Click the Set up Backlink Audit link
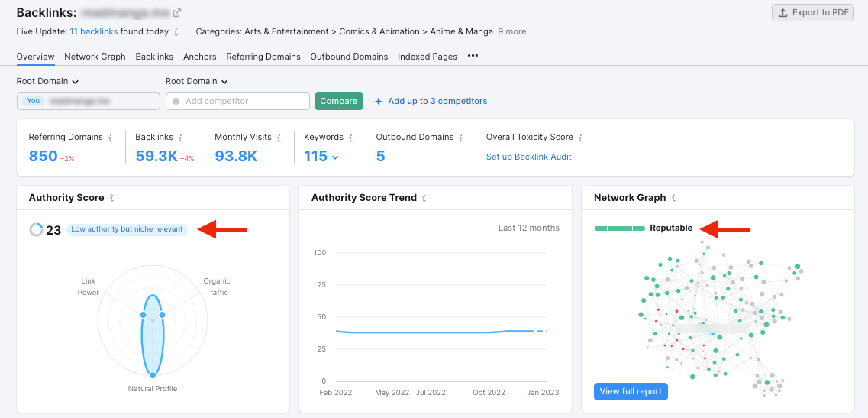868x418 pixels. 528,157
